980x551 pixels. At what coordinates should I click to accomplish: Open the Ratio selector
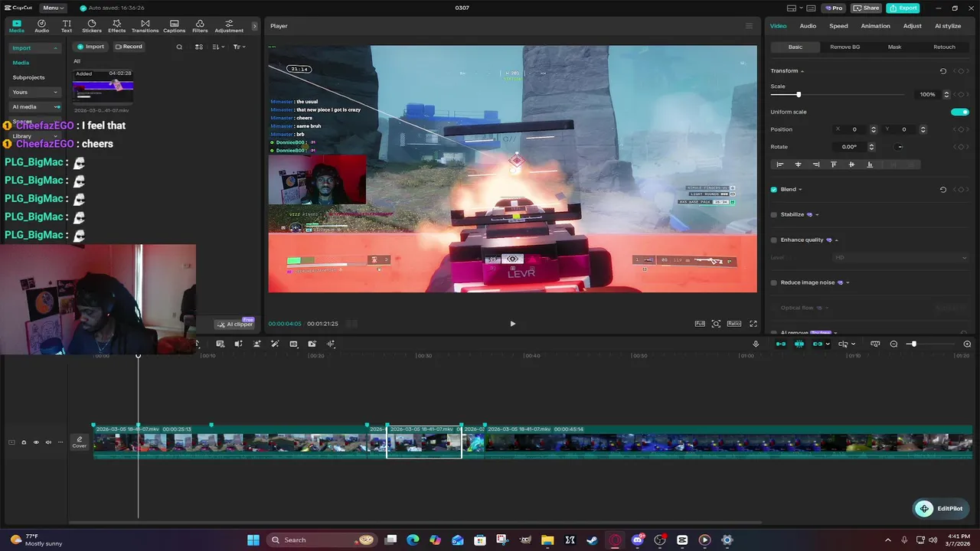(734, 324)
